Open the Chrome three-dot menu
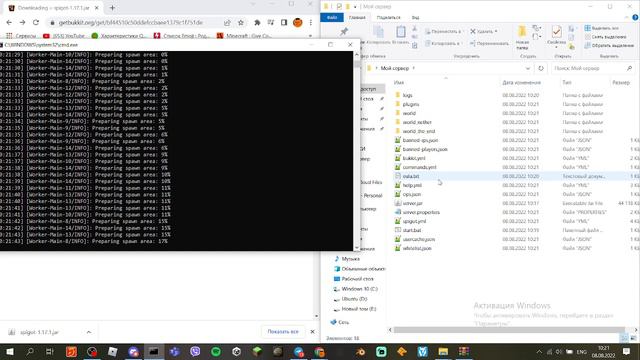Viewport: 640px width, 360px height. [x=311, y=23]
